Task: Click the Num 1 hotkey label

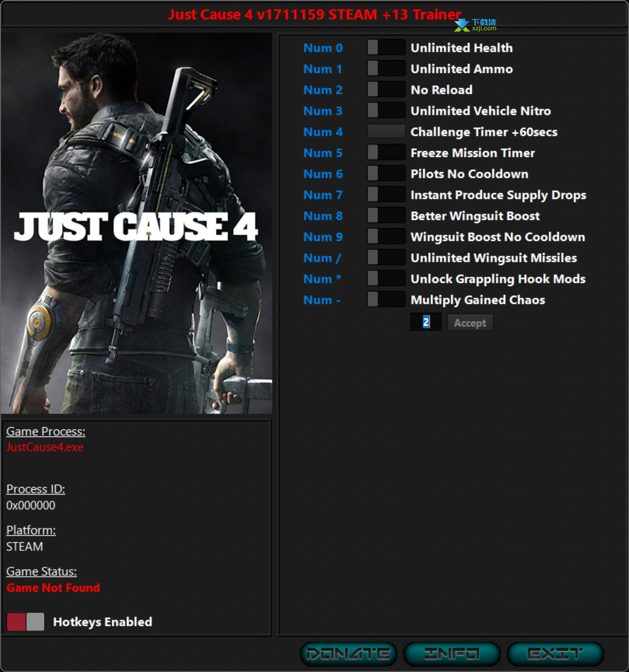Action: pos(323,69)
